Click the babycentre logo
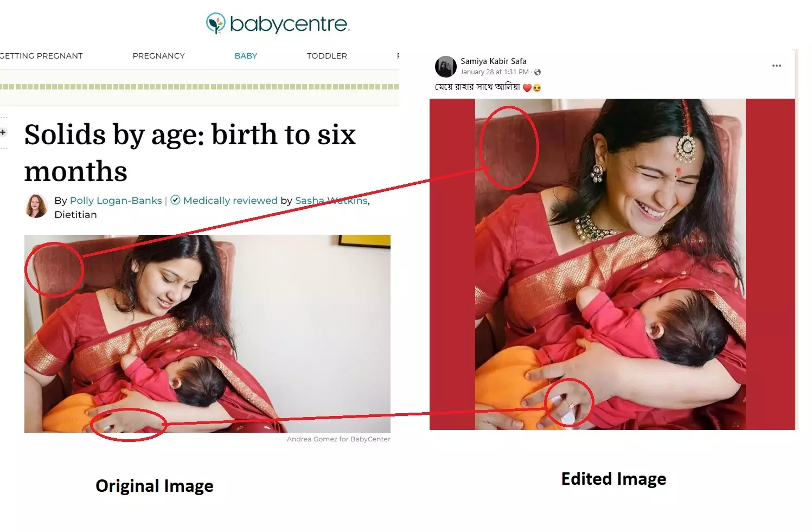 click(x=278, y=23)
